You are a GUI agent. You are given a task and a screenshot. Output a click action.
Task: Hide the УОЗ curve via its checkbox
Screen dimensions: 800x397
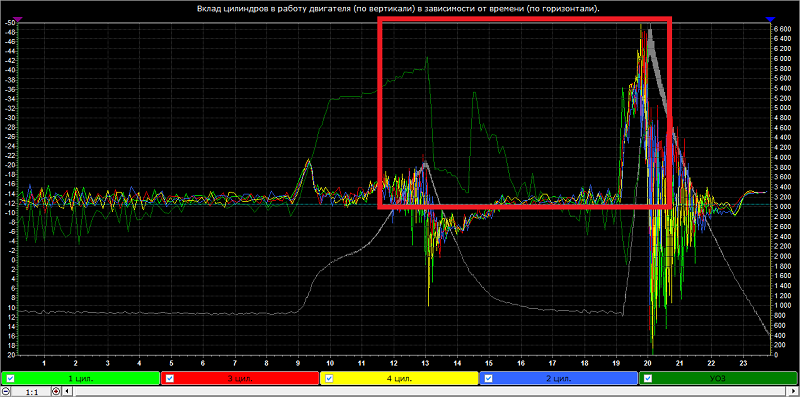[648, 378]
